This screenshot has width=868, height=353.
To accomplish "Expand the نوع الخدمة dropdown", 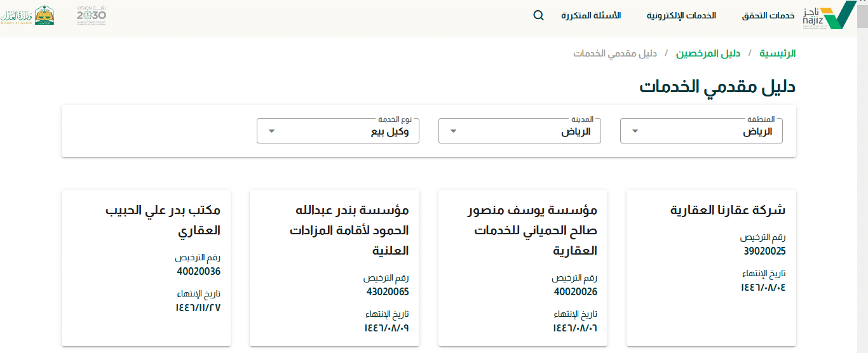I will tap(338, 131).
